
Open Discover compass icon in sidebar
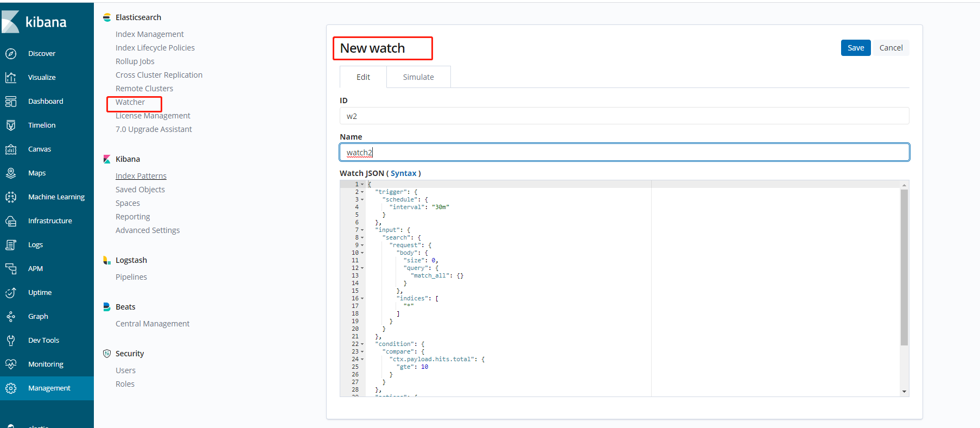click(x=11, y=54)
